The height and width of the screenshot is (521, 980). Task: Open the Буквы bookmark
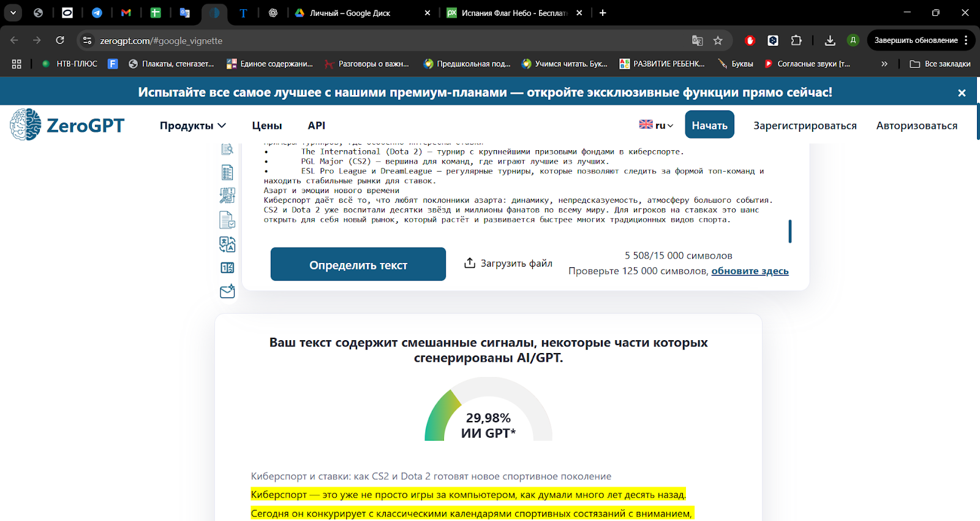click(x=736, y=64)
